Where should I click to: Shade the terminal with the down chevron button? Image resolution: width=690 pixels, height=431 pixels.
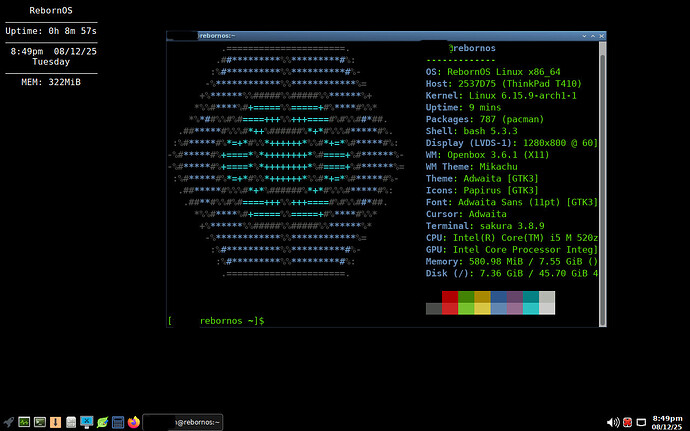(584, 36)
